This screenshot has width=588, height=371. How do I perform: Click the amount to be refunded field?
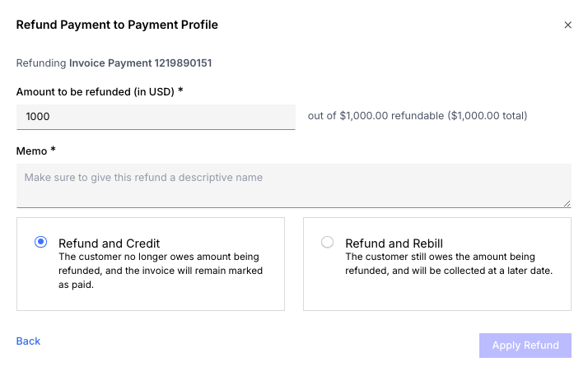[156, 117]
